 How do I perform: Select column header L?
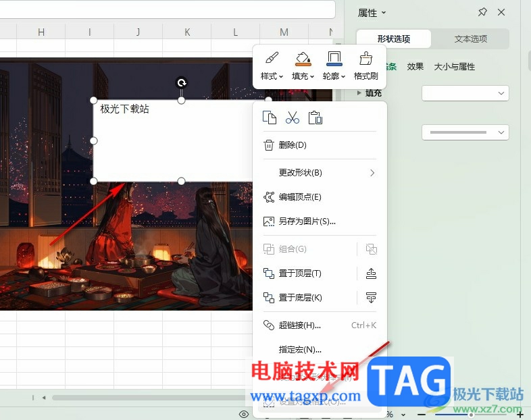pos(235,32)
